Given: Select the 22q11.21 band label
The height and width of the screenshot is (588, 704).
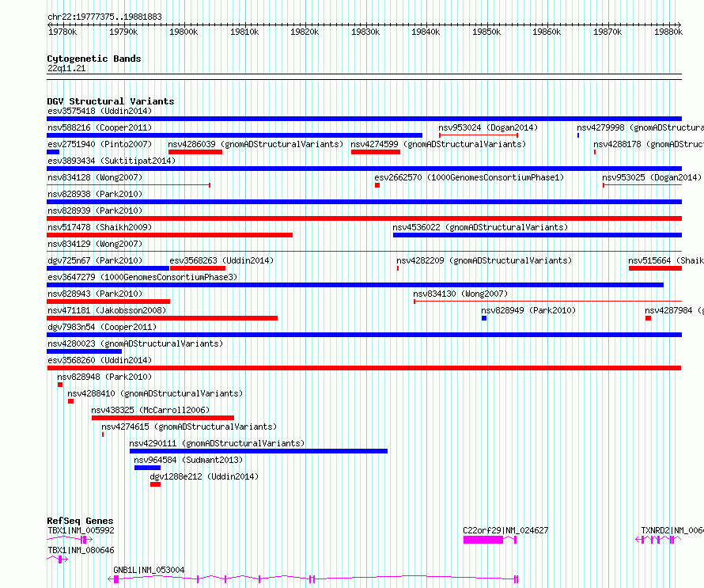Looking at the screenshot, I should tap(66, 68).
